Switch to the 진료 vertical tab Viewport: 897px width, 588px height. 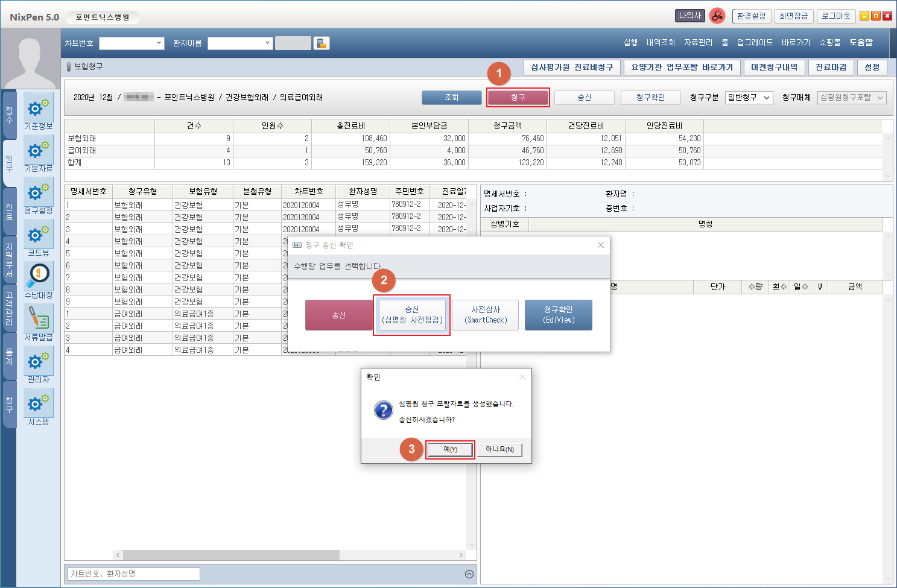pyautogui.click(x=9, y=211)
